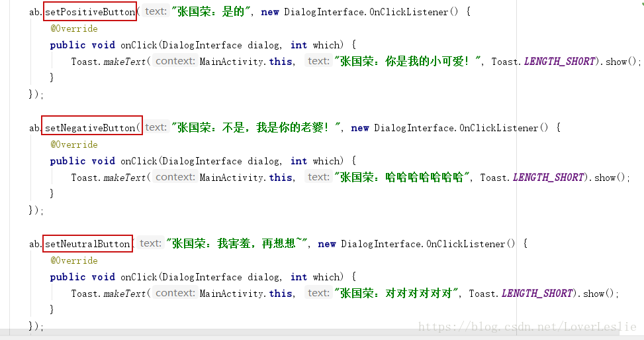The image size is (644, 340).
Task: Click DialogInterface.OnClickListener on the setPositiveButton line
Action: coord(366,12)
